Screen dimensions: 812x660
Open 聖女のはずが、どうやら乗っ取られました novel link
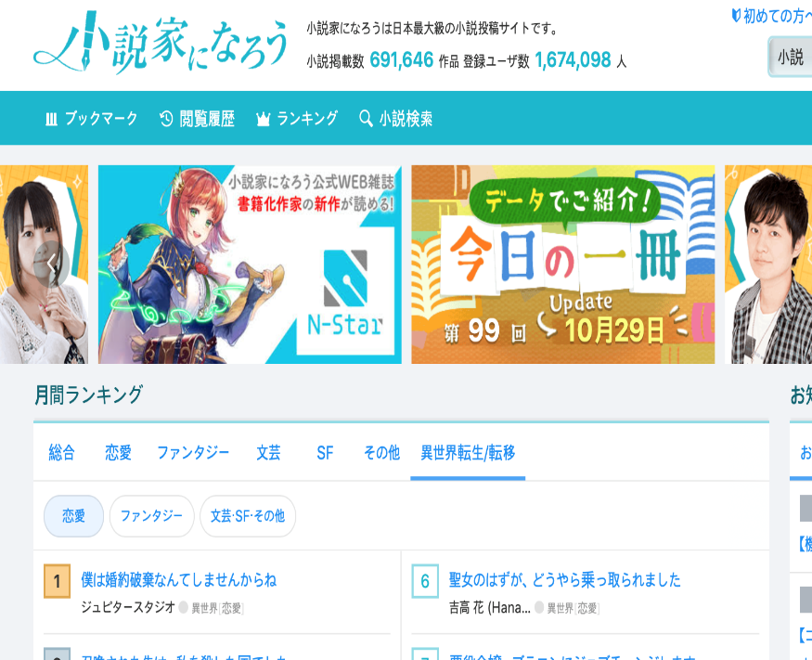(x=564, y=579)
